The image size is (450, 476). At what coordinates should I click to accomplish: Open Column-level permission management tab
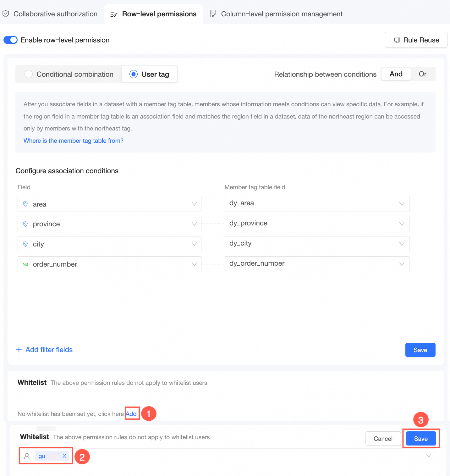pyautogui.click(x=282, y=14)
